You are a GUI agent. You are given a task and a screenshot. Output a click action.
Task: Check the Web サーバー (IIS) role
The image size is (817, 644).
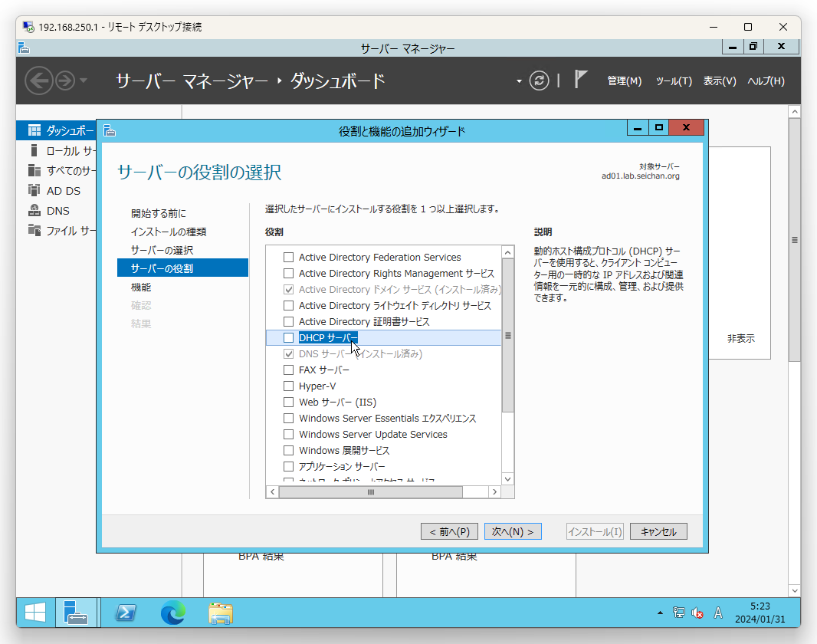tap(288, 402)
